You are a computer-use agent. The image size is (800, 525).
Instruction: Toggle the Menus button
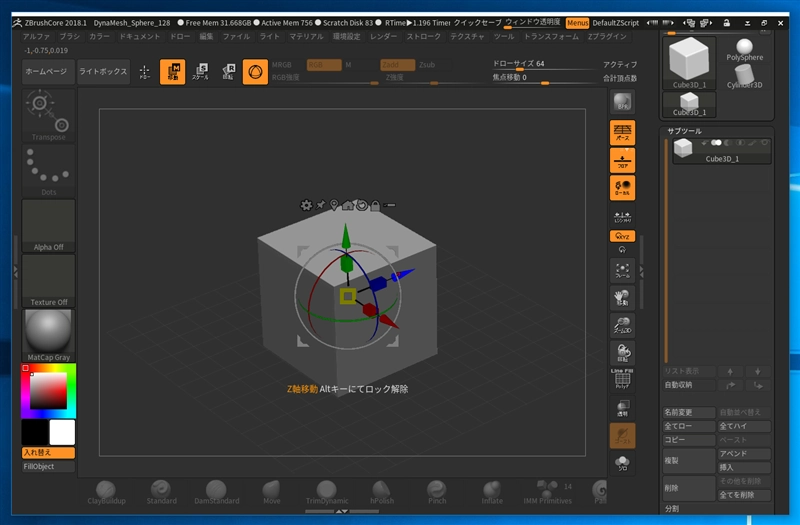tap(577, 23)
